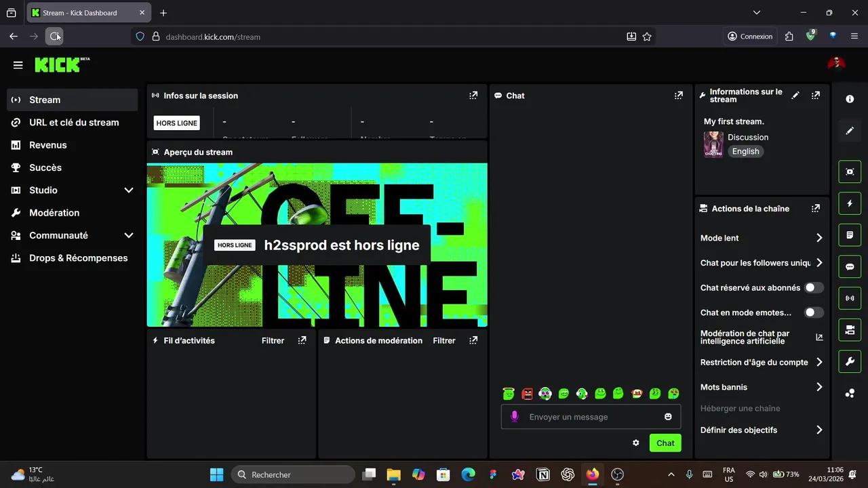Toggle stream preview panel icon in right rail
The height and width of the screenshot is (488, 868).
click(x=850, y=171)
